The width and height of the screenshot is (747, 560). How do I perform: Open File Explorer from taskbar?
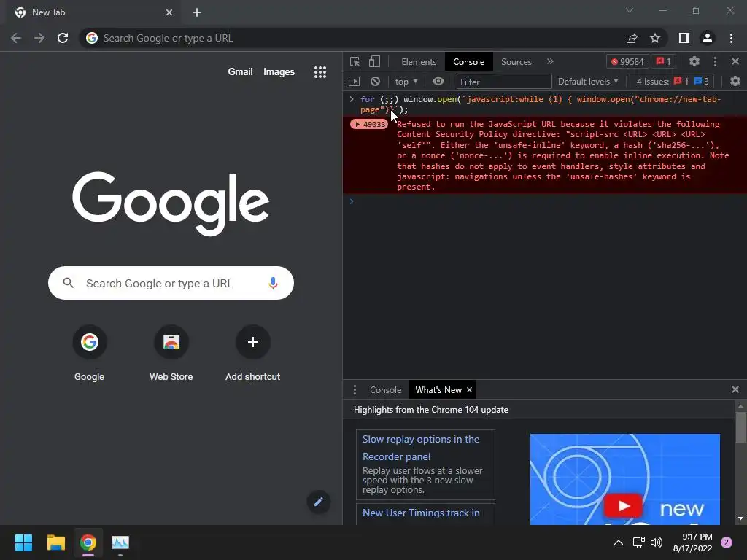(x=55, y=542)
